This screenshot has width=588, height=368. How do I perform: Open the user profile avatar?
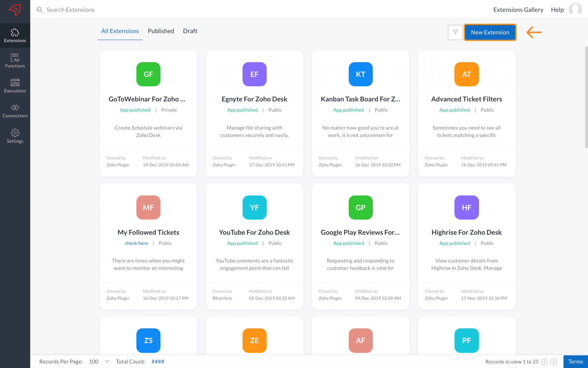(575, 9)
